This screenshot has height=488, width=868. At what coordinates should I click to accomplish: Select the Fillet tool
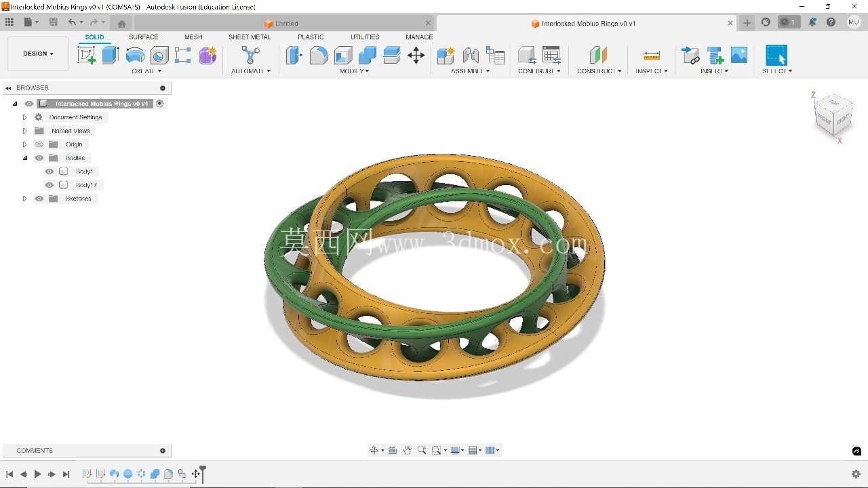point(319,55)
